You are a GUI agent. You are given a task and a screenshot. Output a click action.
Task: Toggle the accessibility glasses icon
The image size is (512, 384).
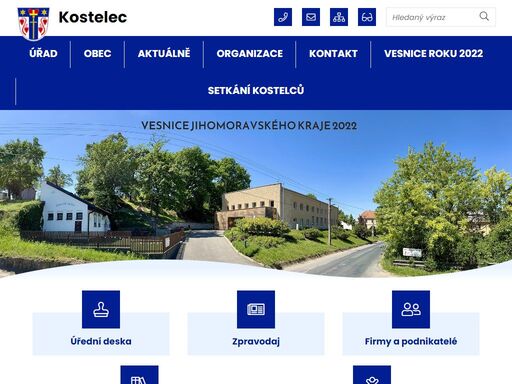tap(367, 17)
